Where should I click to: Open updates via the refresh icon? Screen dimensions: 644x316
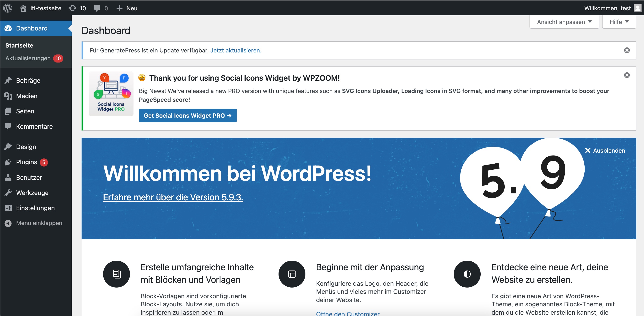(73, 8)
